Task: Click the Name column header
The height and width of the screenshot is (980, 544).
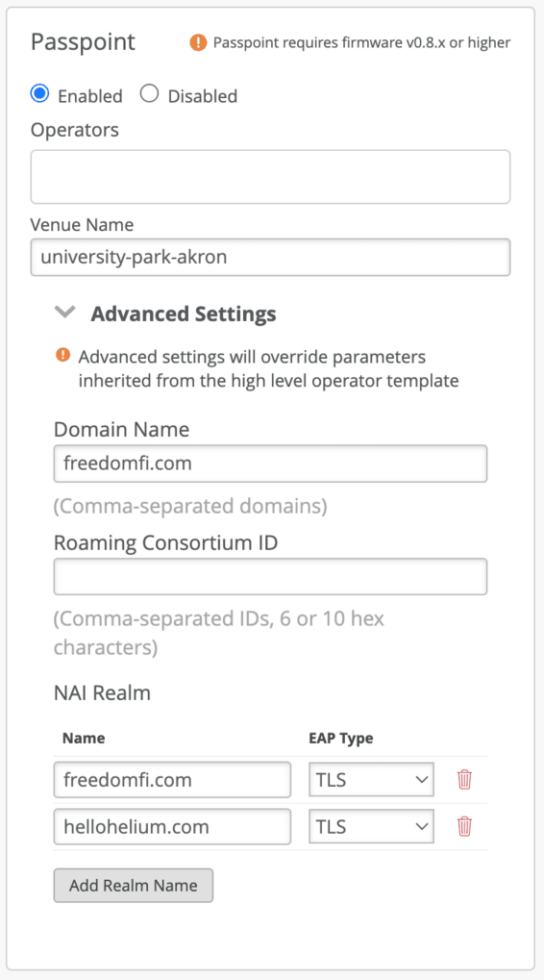Action: [84, 738]
